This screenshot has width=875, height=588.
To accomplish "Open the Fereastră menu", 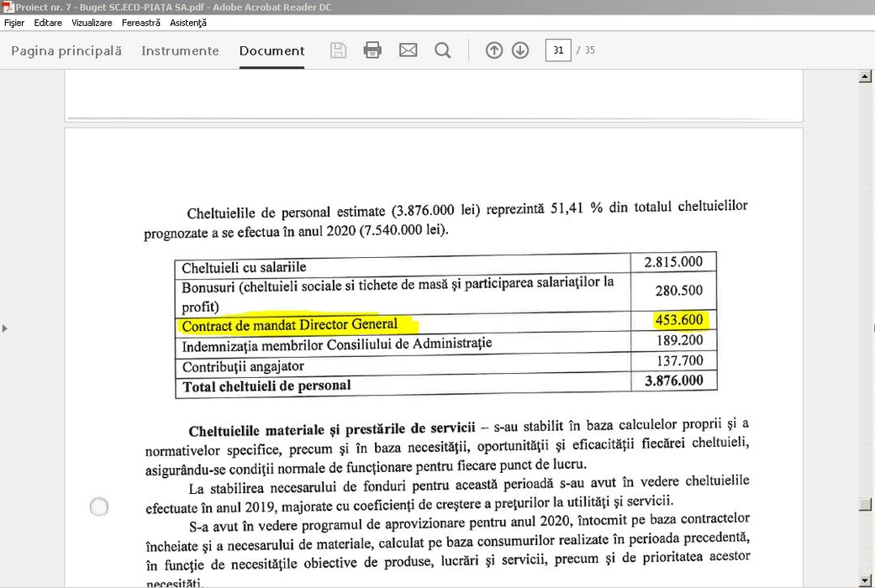I will (140, 23).
